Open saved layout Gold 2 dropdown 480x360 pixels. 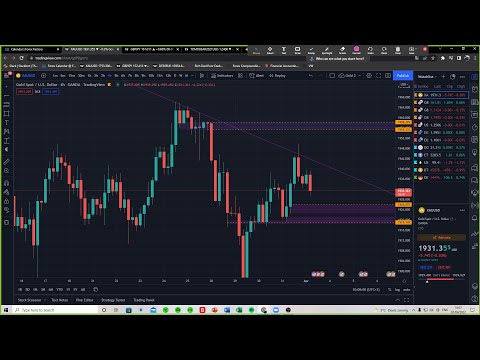[350, 76]
